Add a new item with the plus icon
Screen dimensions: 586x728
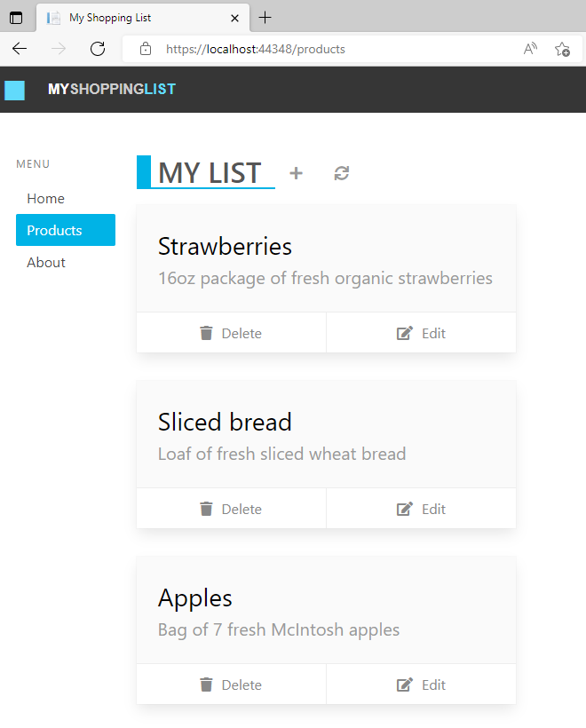coord(296,174)
